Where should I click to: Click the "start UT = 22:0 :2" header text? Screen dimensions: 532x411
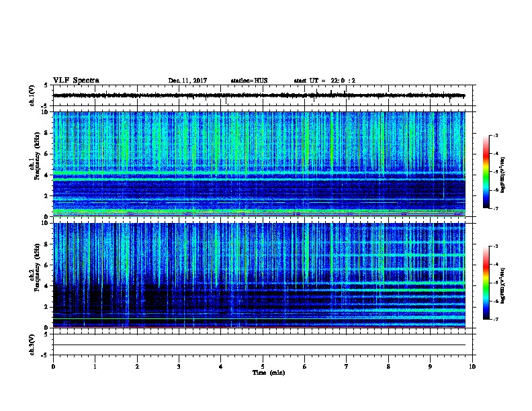[x=324, y=81]
